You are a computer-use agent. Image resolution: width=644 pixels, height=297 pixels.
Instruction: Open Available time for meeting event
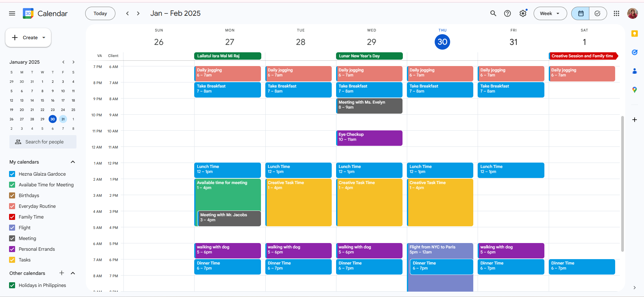[228, 194]
